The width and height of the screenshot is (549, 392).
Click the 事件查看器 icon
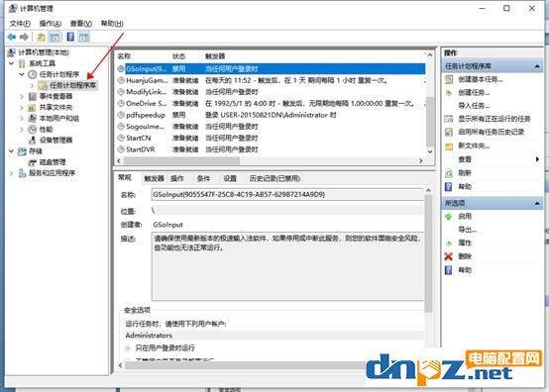point(33,96)
